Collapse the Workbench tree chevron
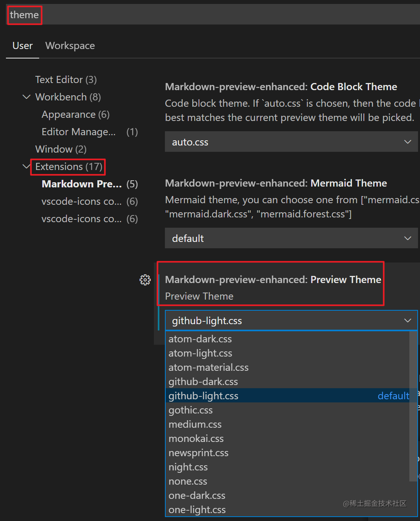420x521 pixels. 26,97
